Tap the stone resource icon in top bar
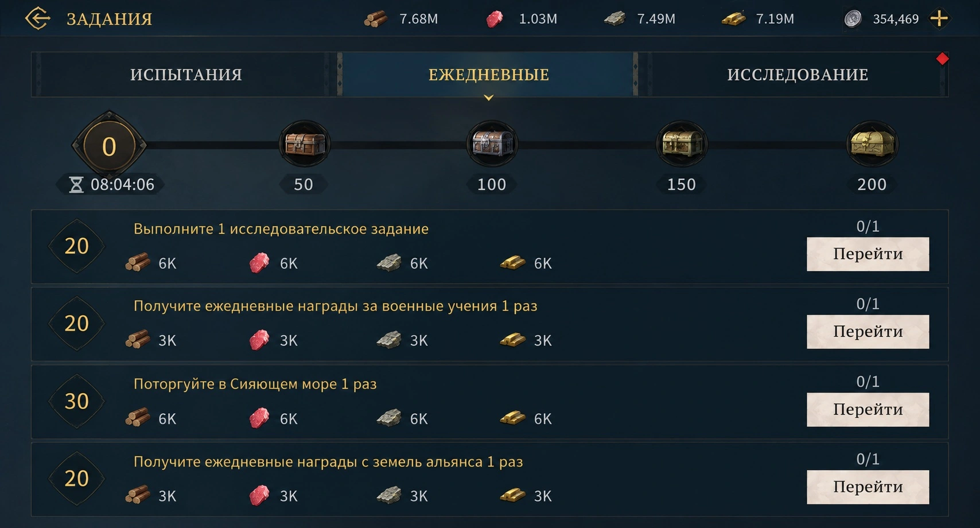980x528 pixels. click(615, 19)
